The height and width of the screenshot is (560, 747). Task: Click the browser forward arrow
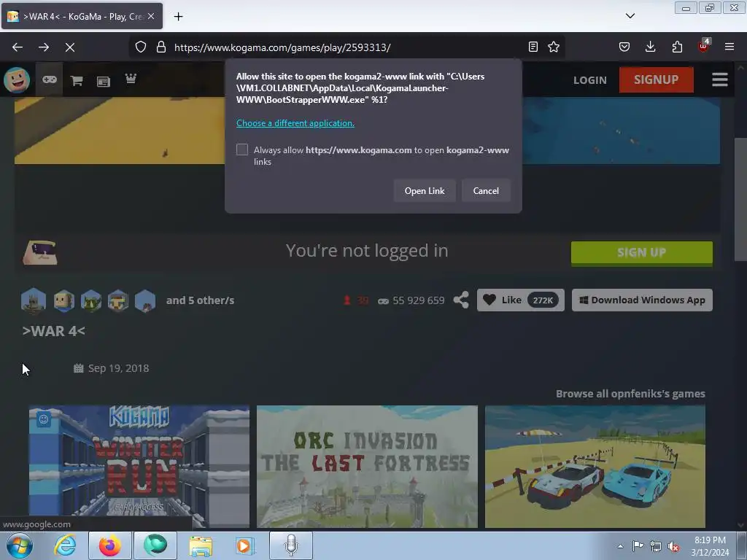pos(44,47)
